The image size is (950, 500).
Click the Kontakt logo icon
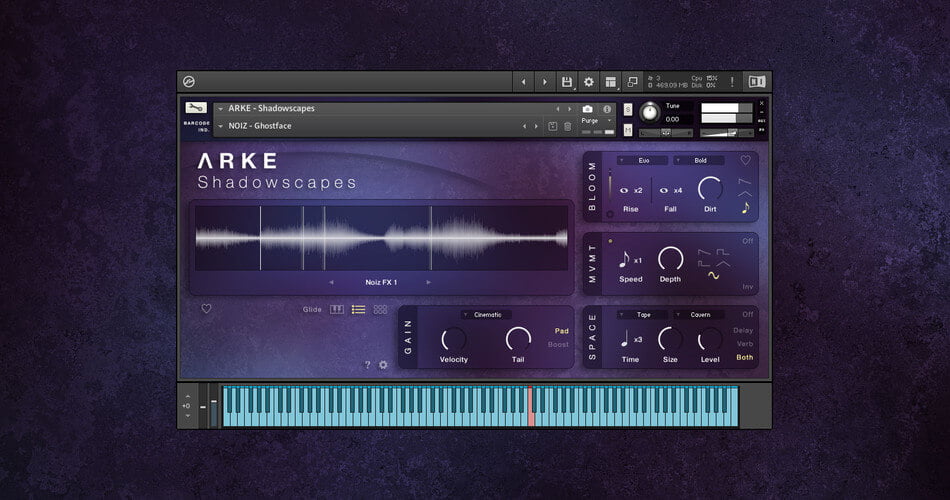[x=189, y=82]
